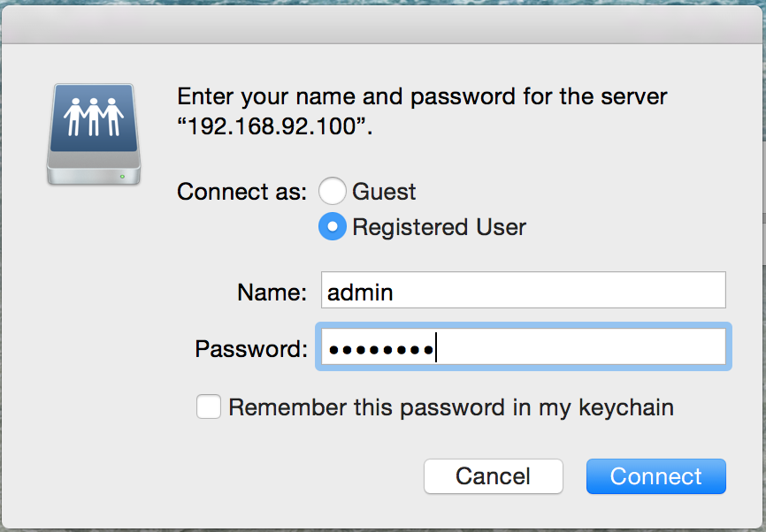This screenshot has width=766, height=532.
Task: Click the "Name:" field label
Action: click(x=272, y=292)
